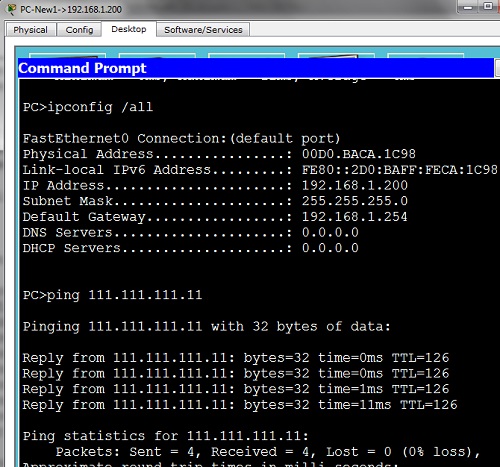This screenshot has width=500, height=467.
Task: Click the third desktop app tile behind Command Prompt
Action: tap(246, 55)
